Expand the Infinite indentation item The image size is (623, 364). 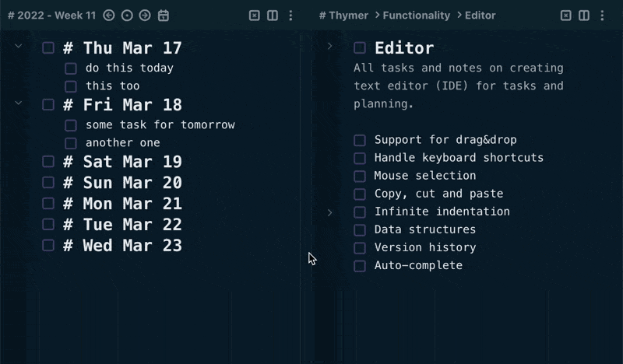(x=329, y=212)
